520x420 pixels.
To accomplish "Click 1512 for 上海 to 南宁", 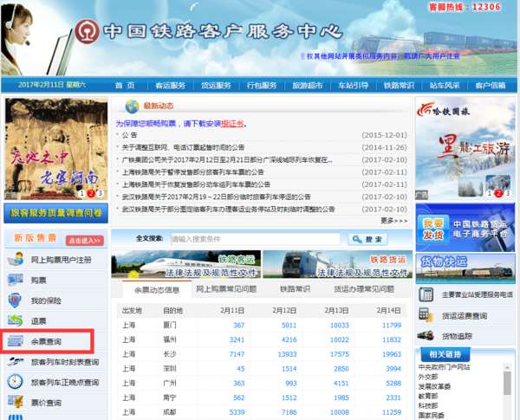I will click(289, 397).
